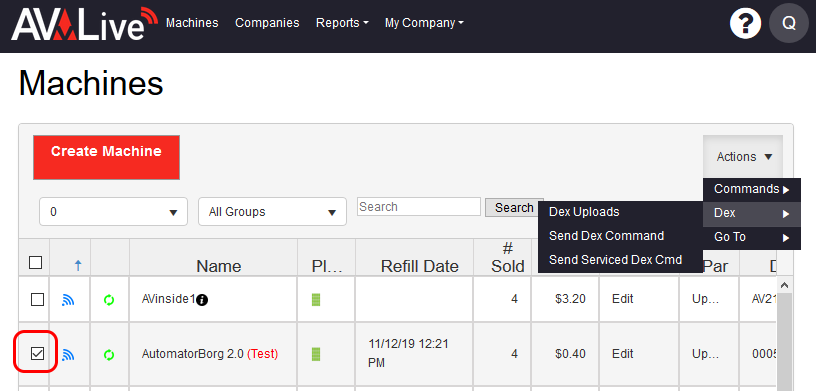816x391 pixels.
Task: Toggle the select-all header checkbox
Action: pos(35,262)
